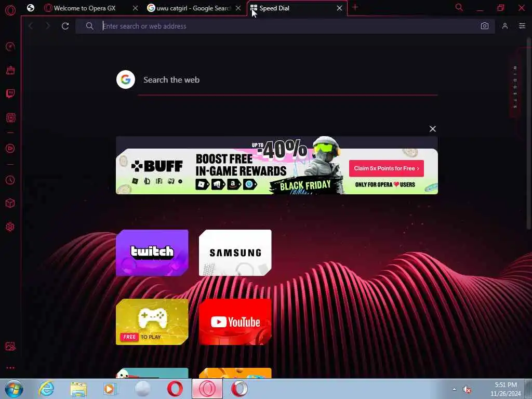
Task: Take a snapshot with camera icon
Action: [x=485, y=26]
